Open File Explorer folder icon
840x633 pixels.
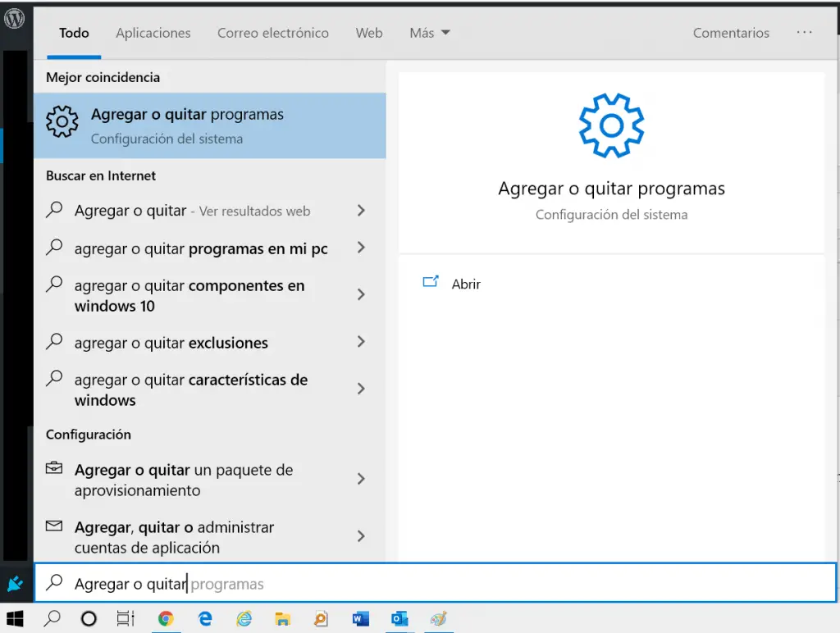[282, 619]
